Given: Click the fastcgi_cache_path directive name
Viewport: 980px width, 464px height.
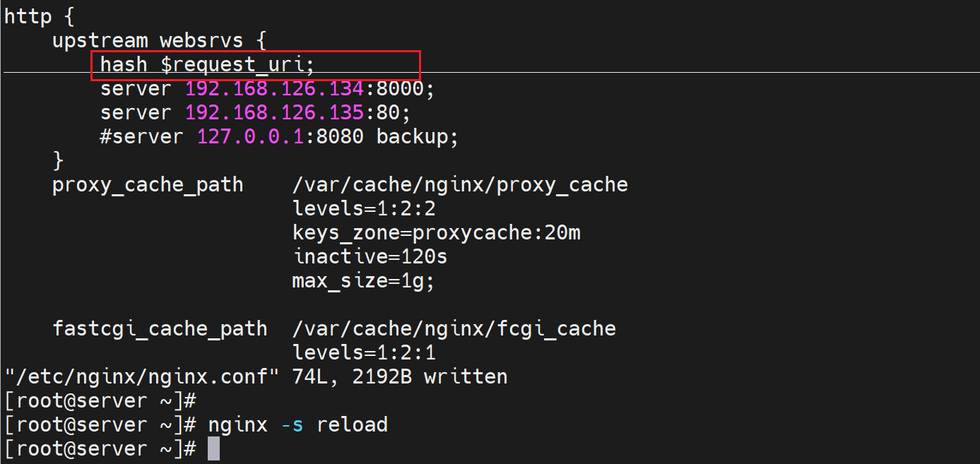Looking at the screenshot, I should tap(160, 329).
